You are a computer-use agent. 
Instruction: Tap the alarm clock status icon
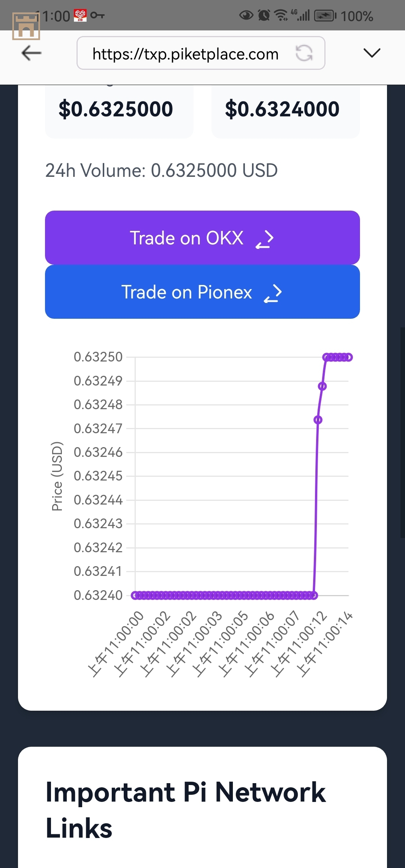[x=264, y=15]
